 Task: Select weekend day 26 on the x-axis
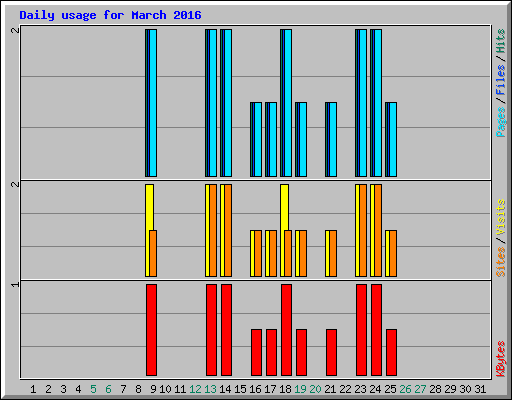coord(405,389)
